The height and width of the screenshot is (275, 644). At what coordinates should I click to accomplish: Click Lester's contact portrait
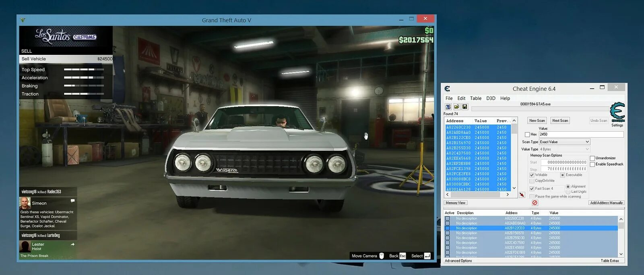pyautogui.click(x=25, y=246)
